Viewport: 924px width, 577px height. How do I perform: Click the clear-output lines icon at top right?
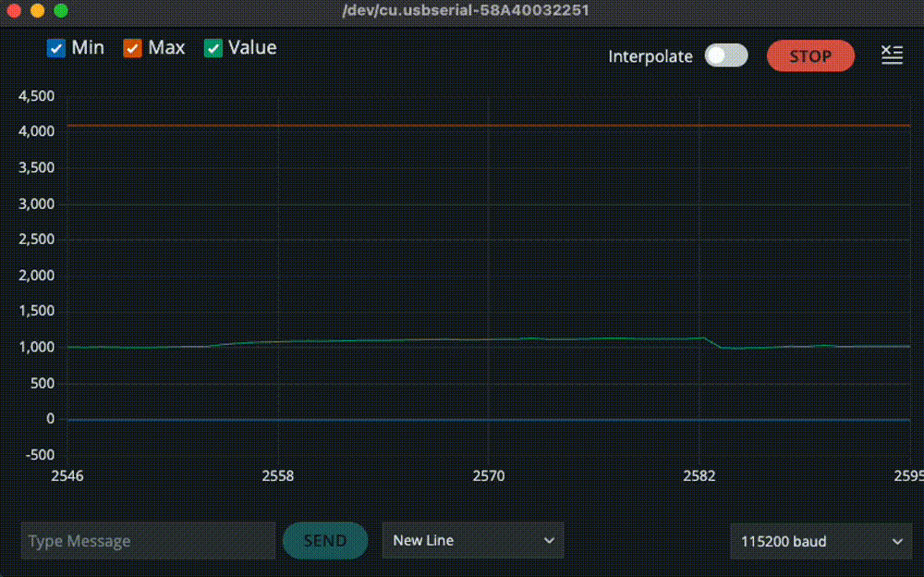892,55
